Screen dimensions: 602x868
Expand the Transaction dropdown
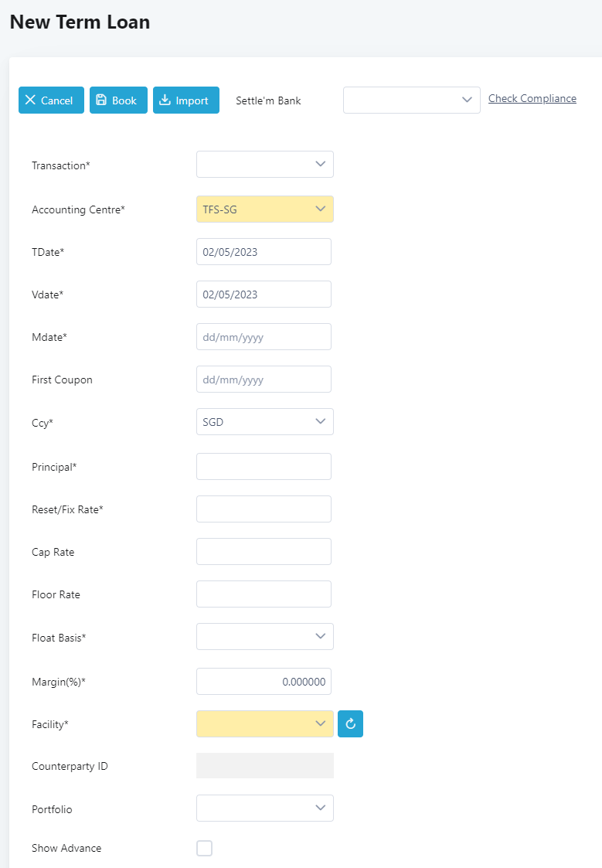click(x=264, y=165)
